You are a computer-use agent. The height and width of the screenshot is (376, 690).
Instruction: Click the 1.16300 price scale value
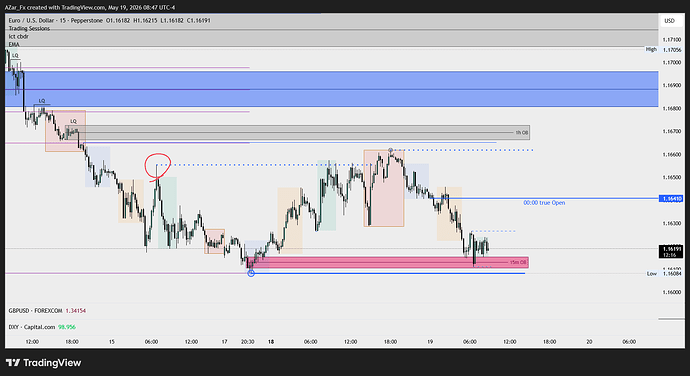tap(672, 223)
